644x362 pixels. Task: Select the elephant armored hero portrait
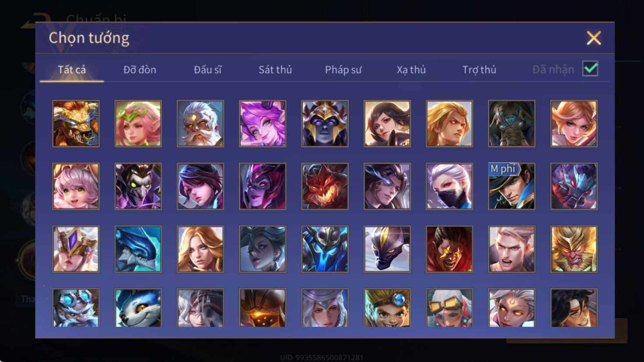click(x=511, y=123)
